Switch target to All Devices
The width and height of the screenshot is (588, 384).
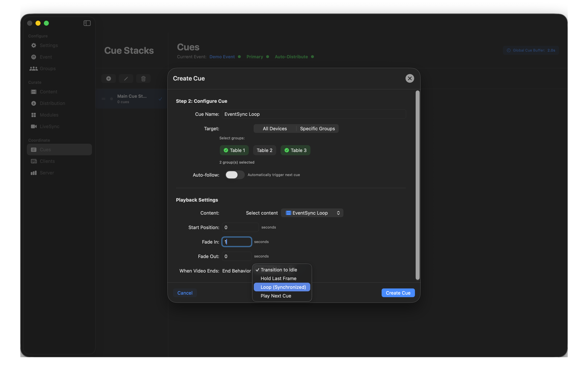click(x=275, y=129)
